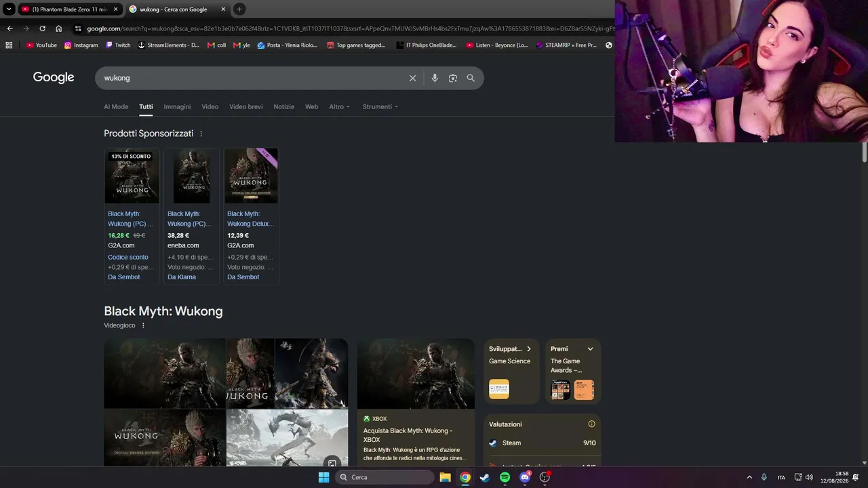Clear the search box with the X icon
868x488 pixels.
(412, 78)
